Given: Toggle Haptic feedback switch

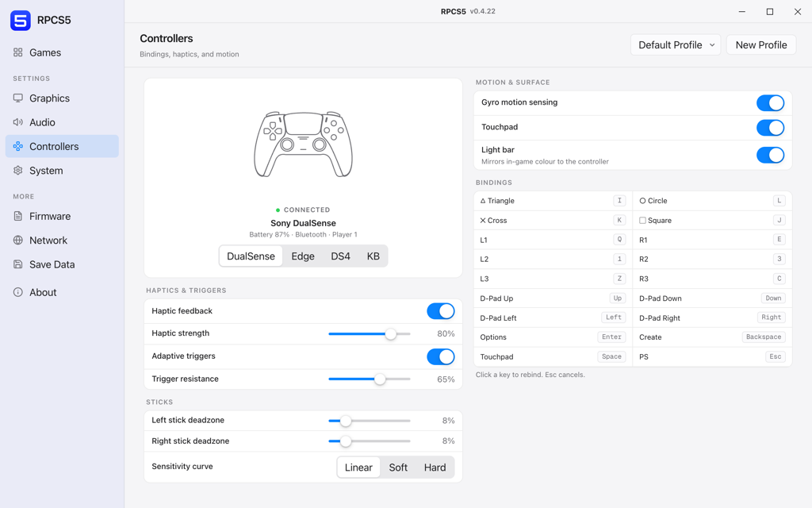Looking at the screenshot, I should (441, 311).
